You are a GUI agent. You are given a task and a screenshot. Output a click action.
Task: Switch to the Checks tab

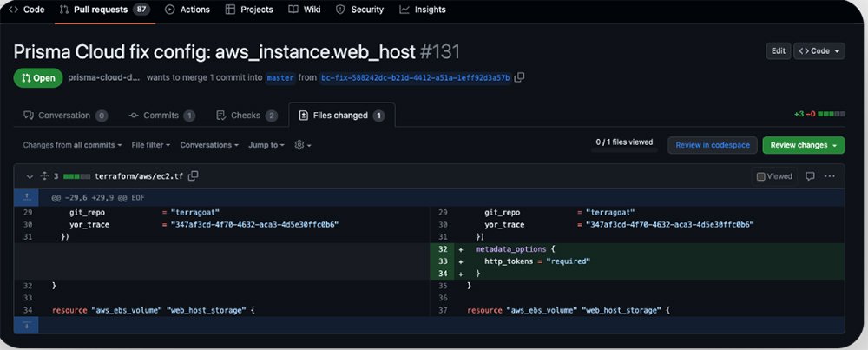(x=247, y=116)
